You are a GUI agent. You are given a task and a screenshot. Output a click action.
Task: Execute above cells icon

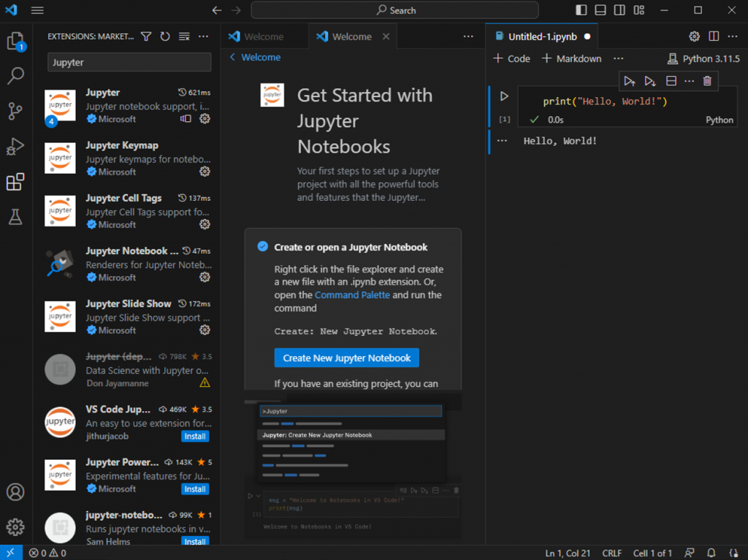(x=630, y=81)
